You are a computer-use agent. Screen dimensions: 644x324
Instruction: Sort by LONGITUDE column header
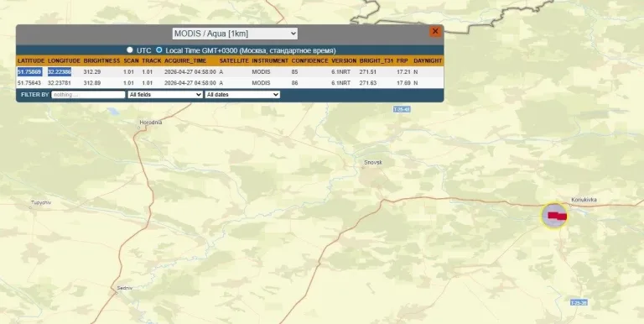(64, 60)
